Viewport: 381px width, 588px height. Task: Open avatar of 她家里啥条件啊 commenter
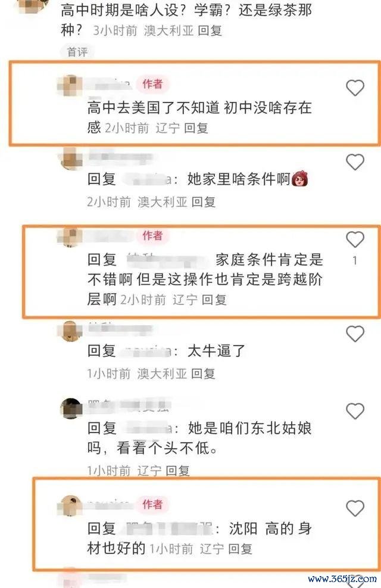[71, 158]
